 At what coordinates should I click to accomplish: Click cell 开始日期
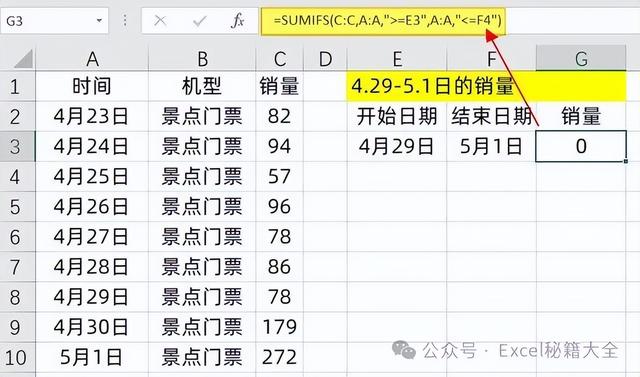click(x=397, y=117)
